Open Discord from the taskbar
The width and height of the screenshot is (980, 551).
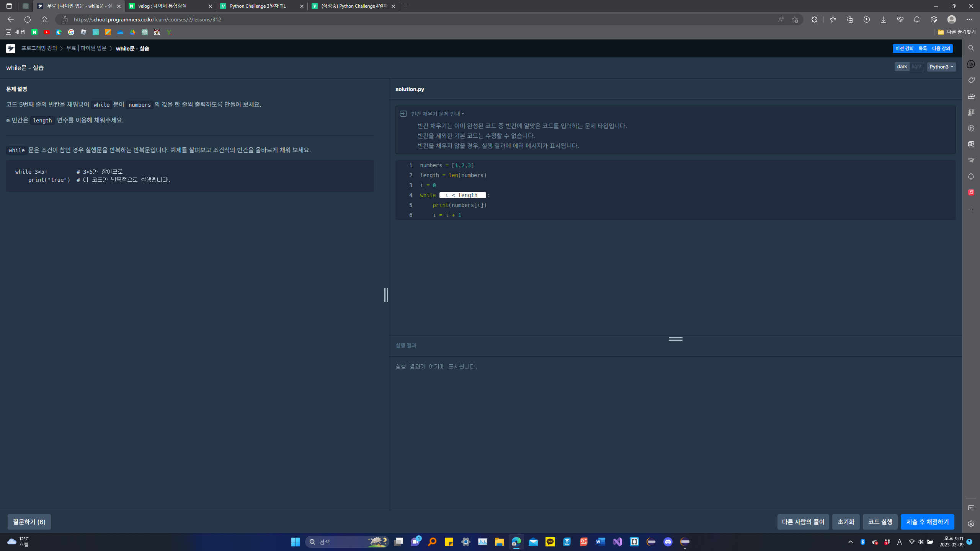[668, 542]
